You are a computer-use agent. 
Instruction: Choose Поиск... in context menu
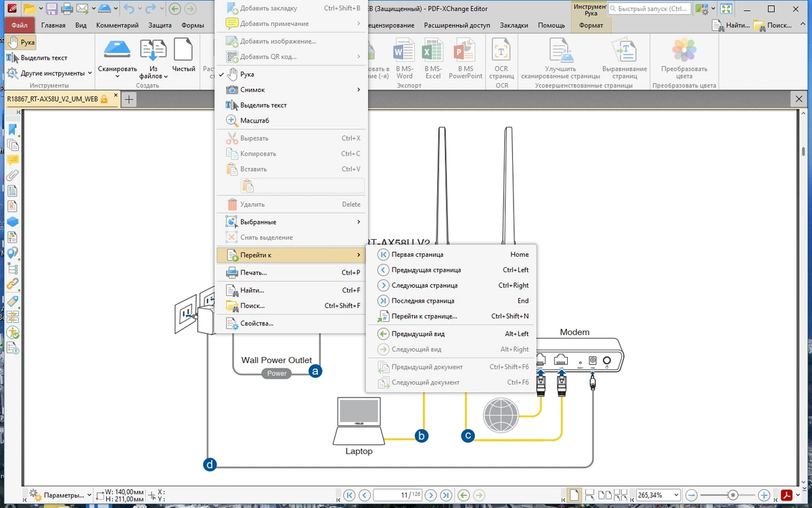click(x=292, y=305)
